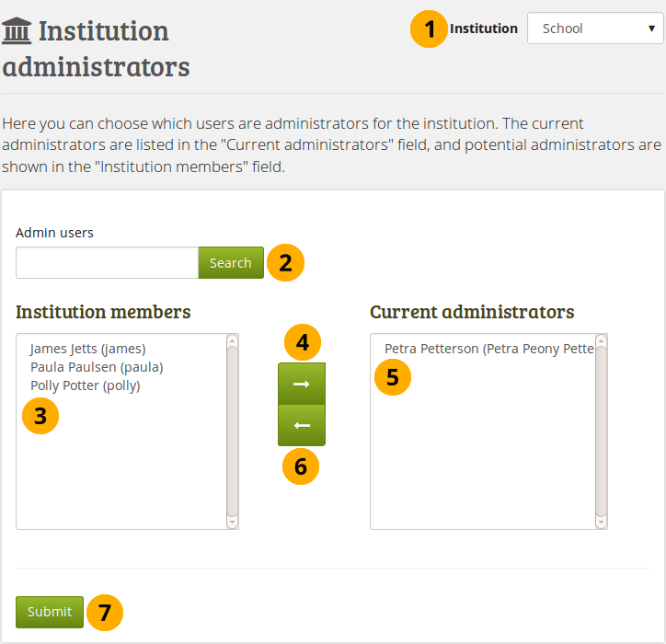Image resolution: width=666 pixels, height=644 pixels.
Task: Click the institution building icon in heading
Action: pyautogui.click(x=16, y=31)
